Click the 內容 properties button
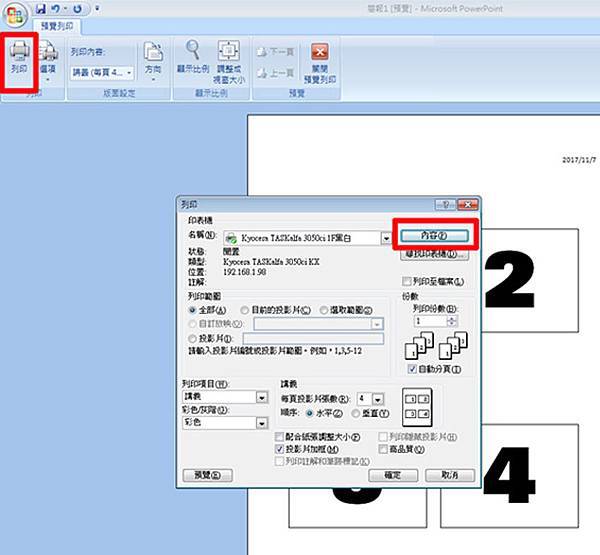Screen dimensions: 600x555 [x=434, y=235]
